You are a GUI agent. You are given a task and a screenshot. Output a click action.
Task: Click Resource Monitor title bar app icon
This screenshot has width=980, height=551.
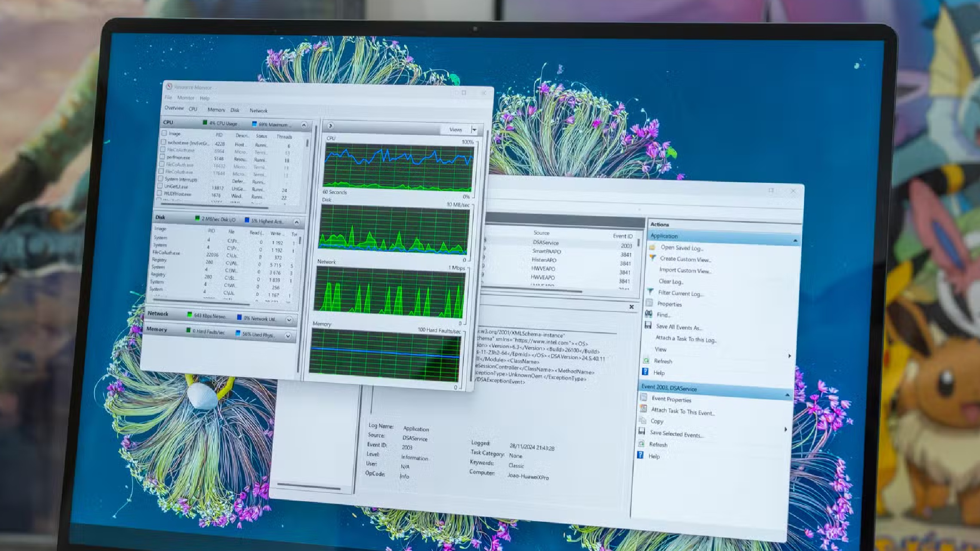point(169,86)
